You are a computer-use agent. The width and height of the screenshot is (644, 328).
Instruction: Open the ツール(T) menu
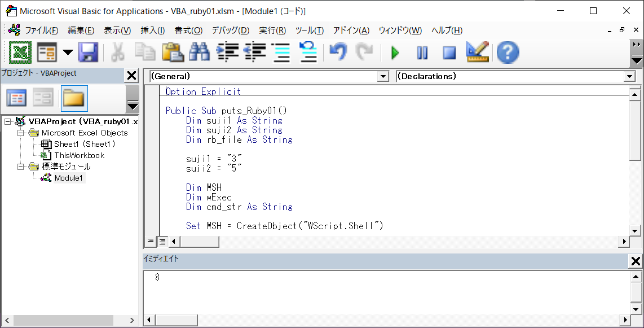click(309, 30)
